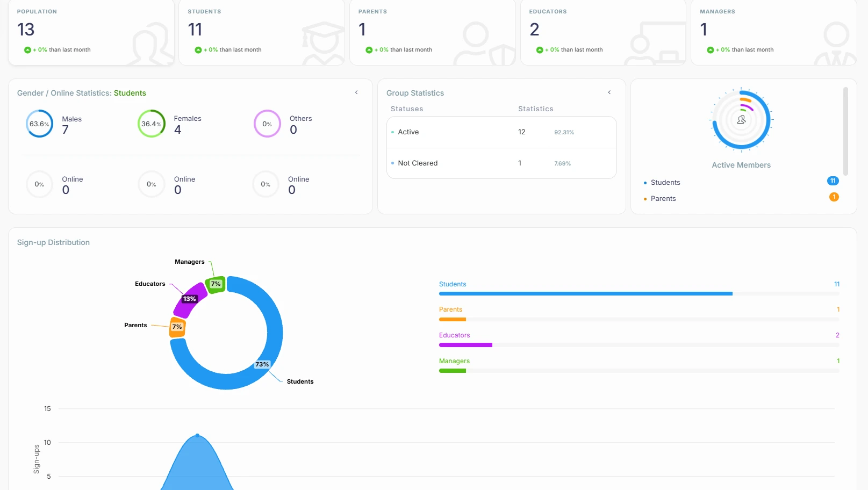Click the Educators 13% donut segment
This screenshot has width=868, height=490.
tap(190, 299)
